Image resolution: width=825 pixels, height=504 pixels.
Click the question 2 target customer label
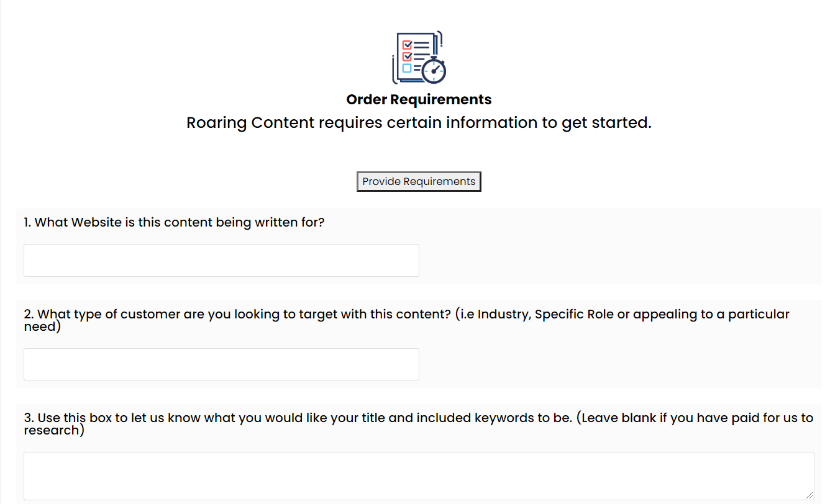coord(237,314)
